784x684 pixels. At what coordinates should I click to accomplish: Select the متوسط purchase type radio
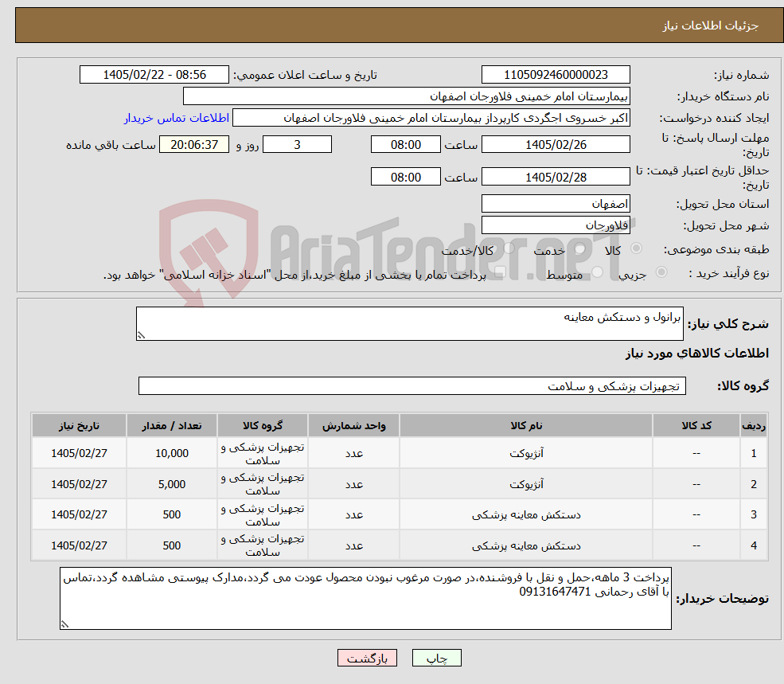click(x=597, y=272)
